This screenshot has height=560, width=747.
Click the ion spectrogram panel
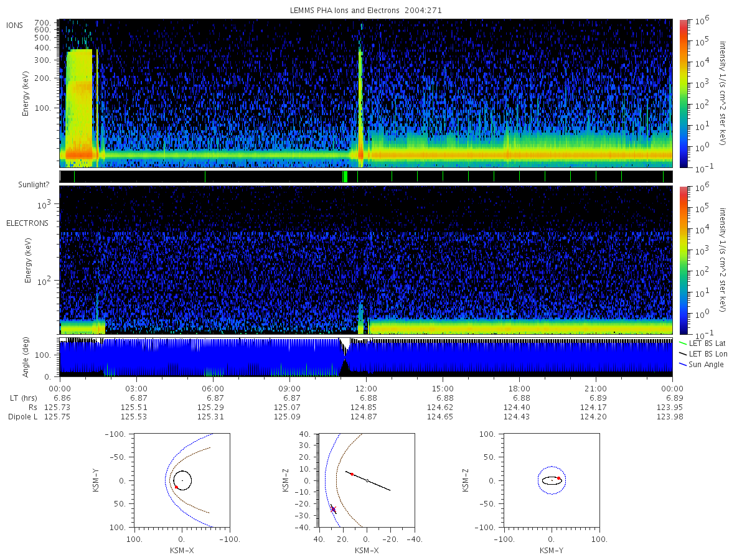[366, 93]
